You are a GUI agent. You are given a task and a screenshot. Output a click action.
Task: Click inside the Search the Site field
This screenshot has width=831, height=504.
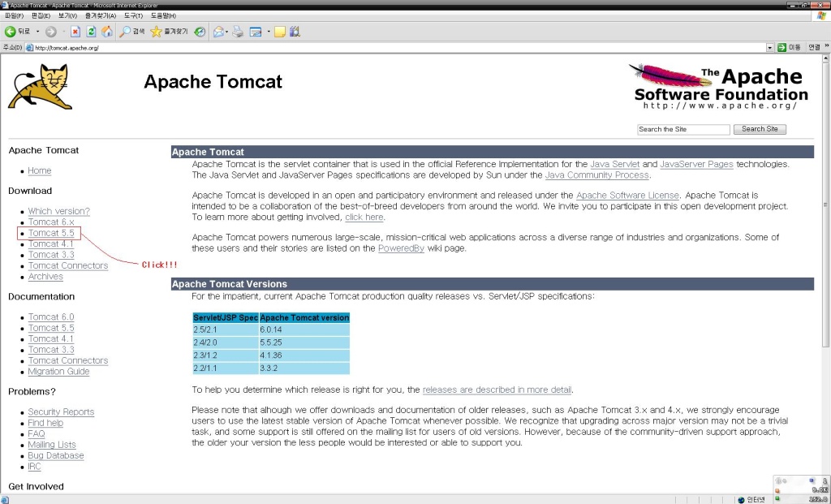coord(683,129)
